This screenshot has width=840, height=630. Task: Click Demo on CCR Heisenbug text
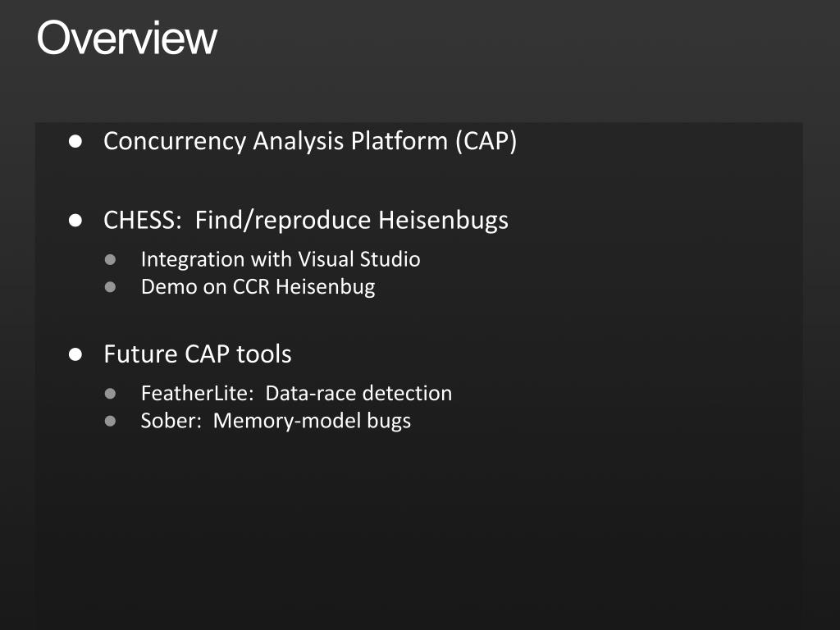coord(258,286)
